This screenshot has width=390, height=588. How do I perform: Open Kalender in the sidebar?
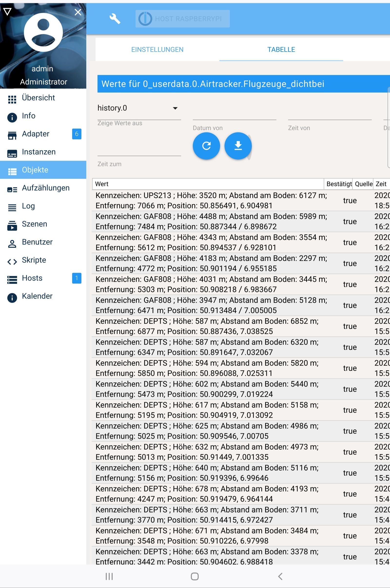[x=43, y=296]
